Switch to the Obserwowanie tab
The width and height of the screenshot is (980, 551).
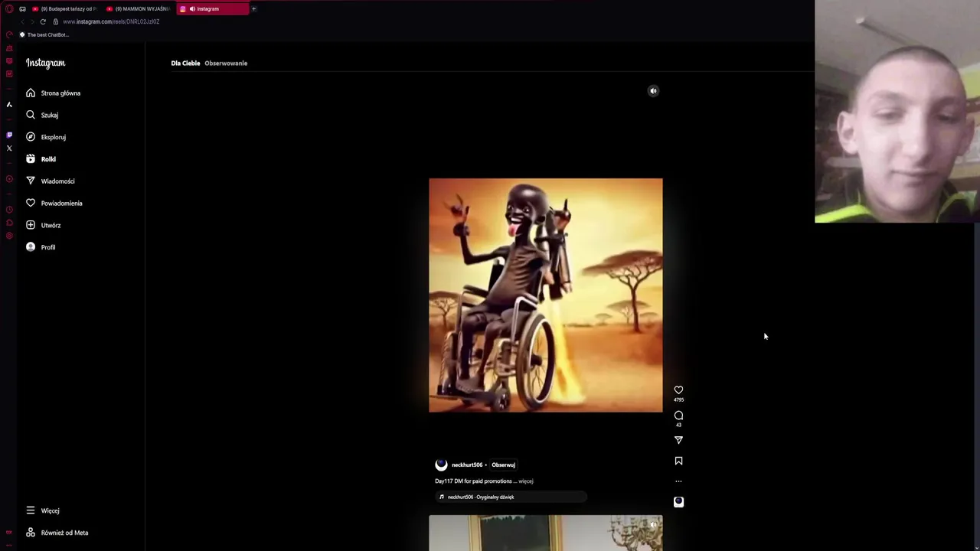[x=226, y=63]
